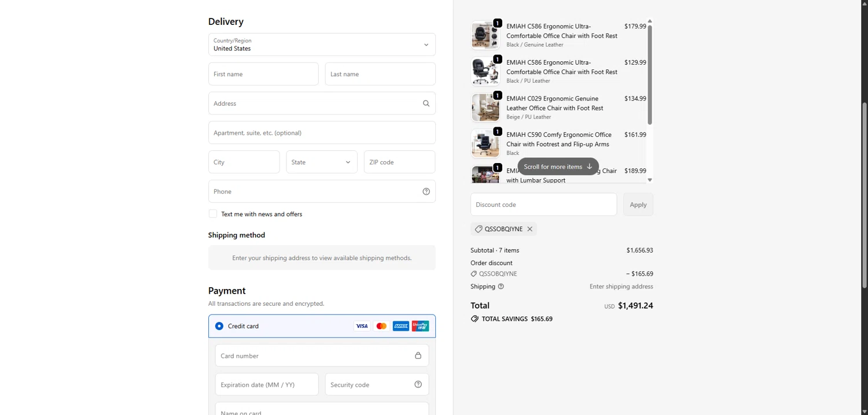Remove the QSSOBQIYNE discount code tag
Image resolution: width=868 pixels, height=415 pixels.
pos(529,229)
